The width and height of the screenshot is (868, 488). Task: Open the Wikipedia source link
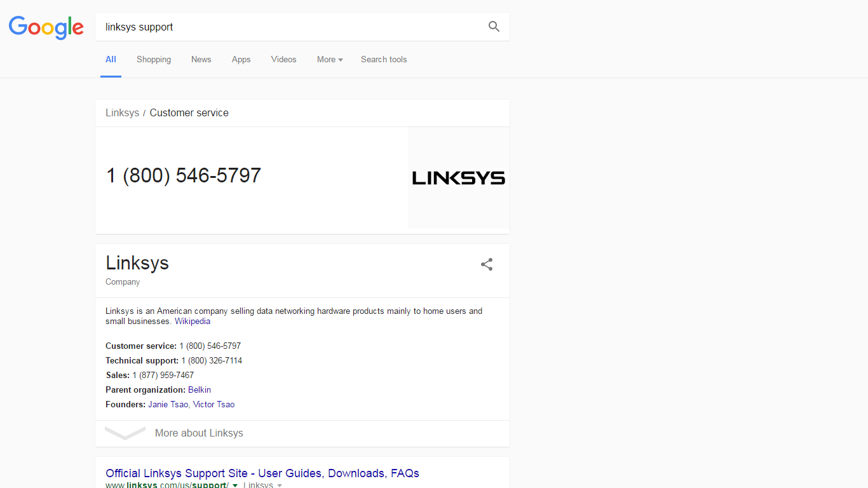[x=193, y=322]
